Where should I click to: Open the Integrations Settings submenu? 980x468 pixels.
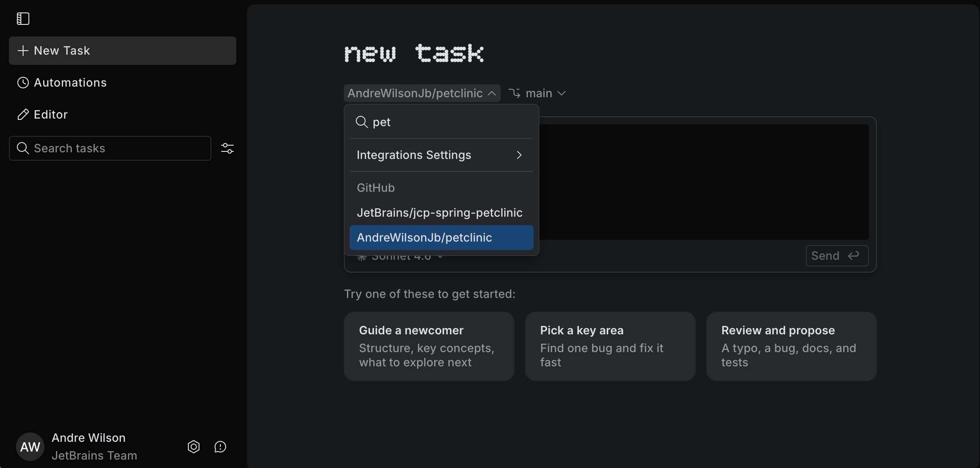(442, 155)
